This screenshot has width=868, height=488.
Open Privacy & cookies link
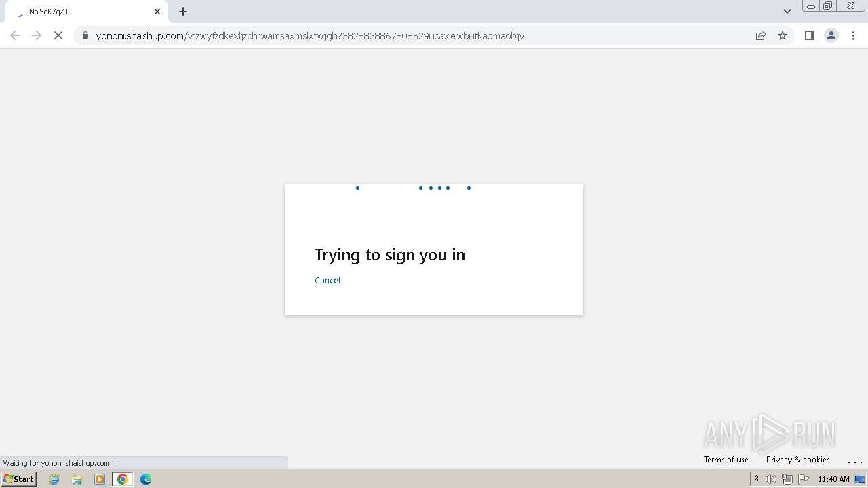click(x=797, y=460)
